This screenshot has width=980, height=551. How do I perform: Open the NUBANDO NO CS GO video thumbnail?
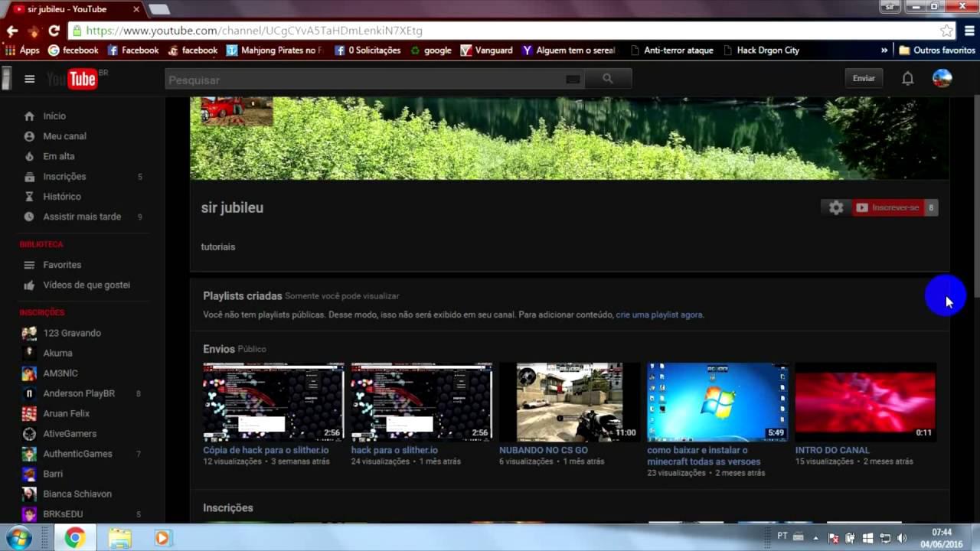click(569, 403)
